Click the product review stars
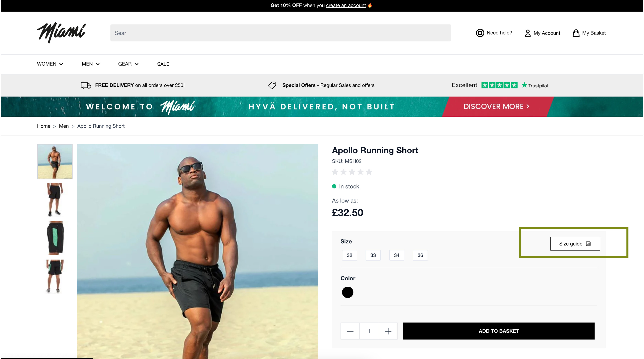644x359 pixels. (352, 172)
